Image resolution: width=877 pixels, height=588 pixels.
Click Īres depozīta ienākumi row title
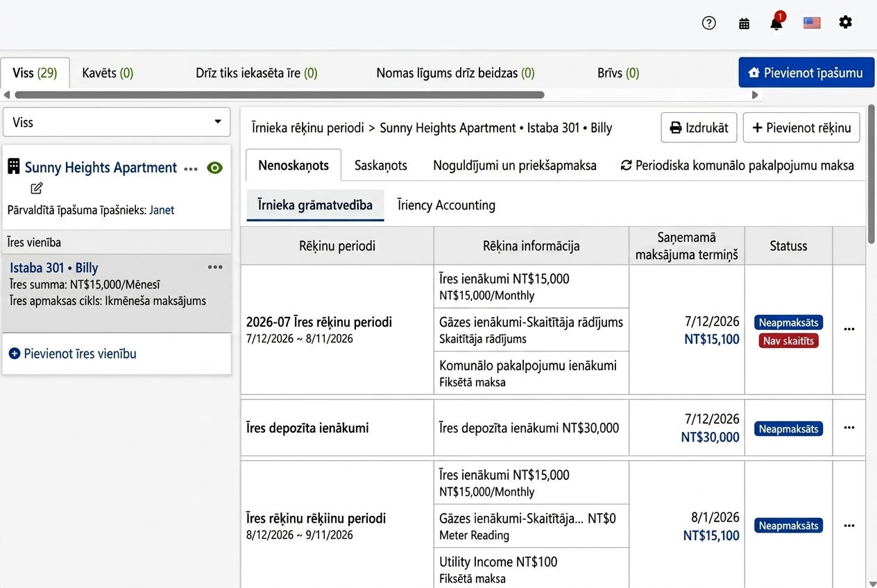pyautogui.click(x=307, y=428)
